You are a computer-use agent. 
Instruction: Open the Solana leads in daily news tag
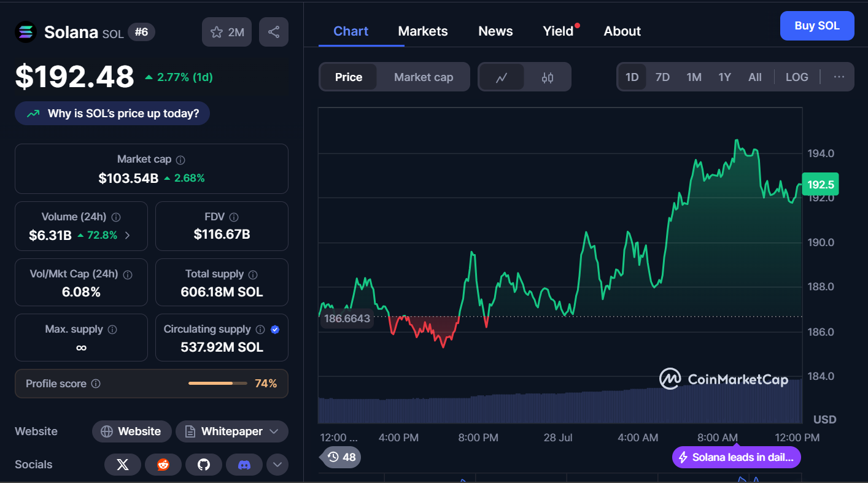(737, 457)
